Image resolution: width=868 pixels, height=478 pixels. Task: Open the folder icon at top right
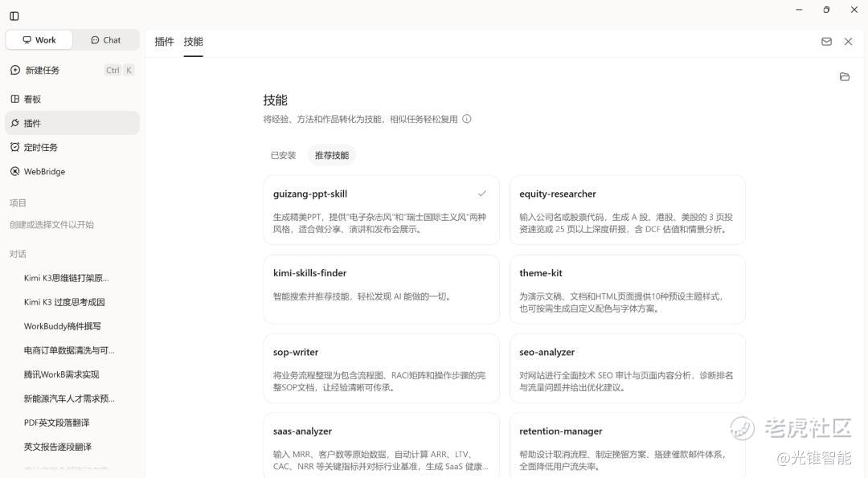tap(845, 77)
